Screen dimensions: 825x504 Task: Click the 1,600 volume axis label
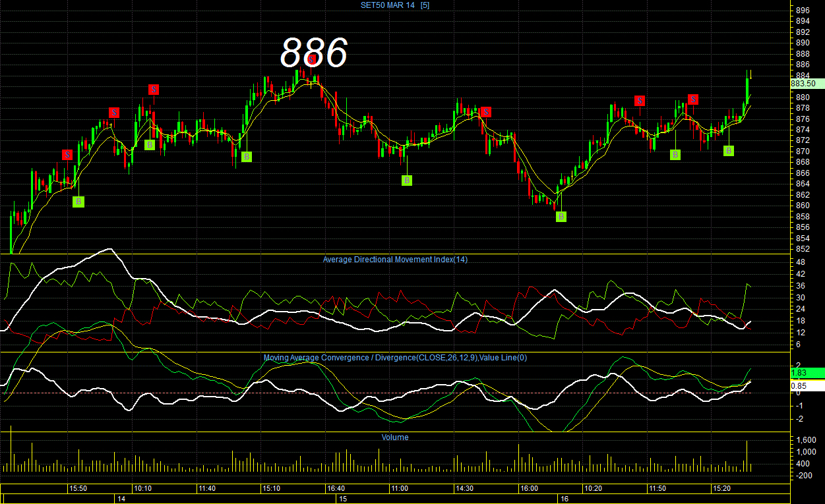tap(805, 440)
